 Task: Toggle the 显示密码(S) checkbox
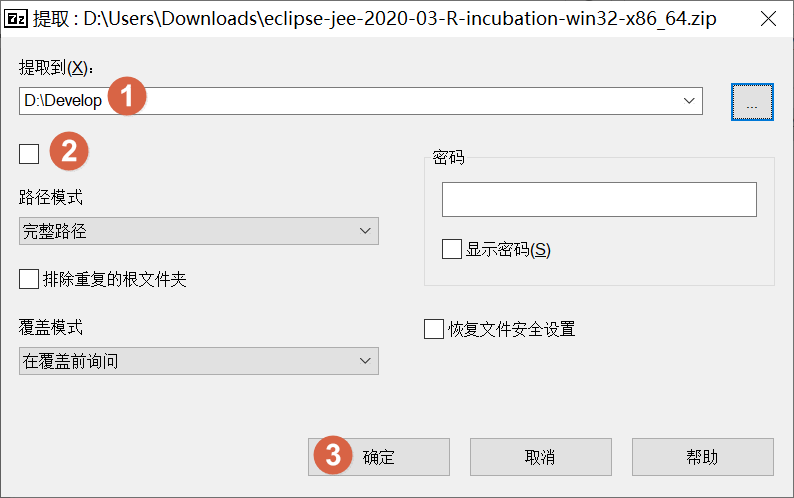click(452, 249)
